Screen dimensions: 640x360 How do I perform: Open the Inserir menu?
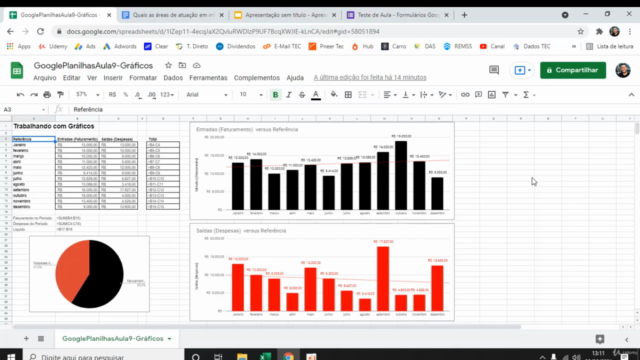(x=113, y=78)
